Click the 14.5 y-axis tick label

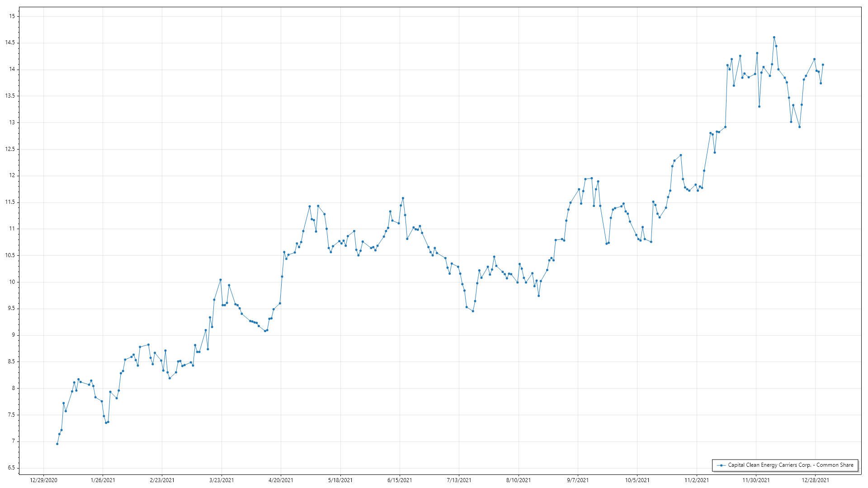[10, 43]
